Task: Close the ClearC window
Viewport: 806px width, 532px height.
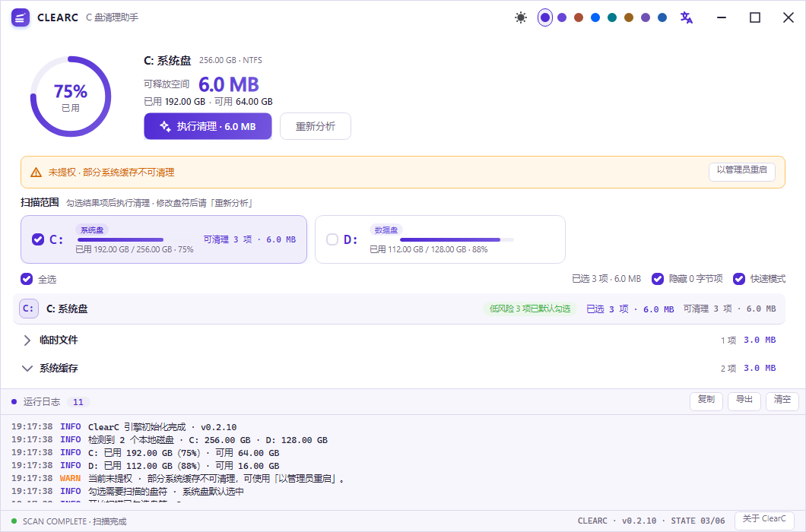Action: pyautogui.click(x=789, y=17)
